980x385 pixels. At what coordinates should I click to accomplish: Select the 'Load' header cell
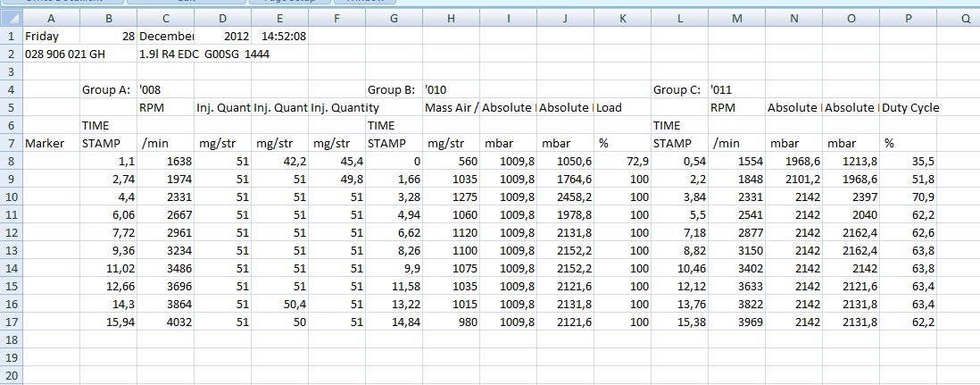click(x=623, y=107)
